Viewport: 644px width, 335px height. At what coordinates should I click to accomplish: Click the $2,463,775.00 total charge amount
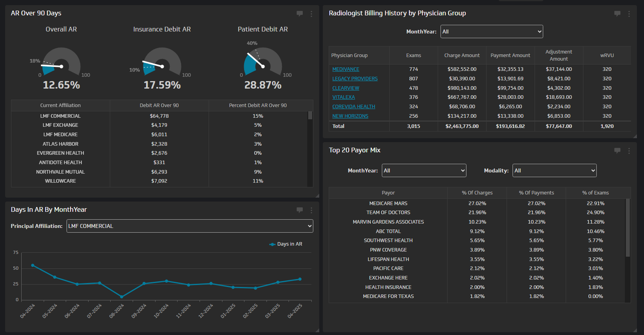[462, 126]
